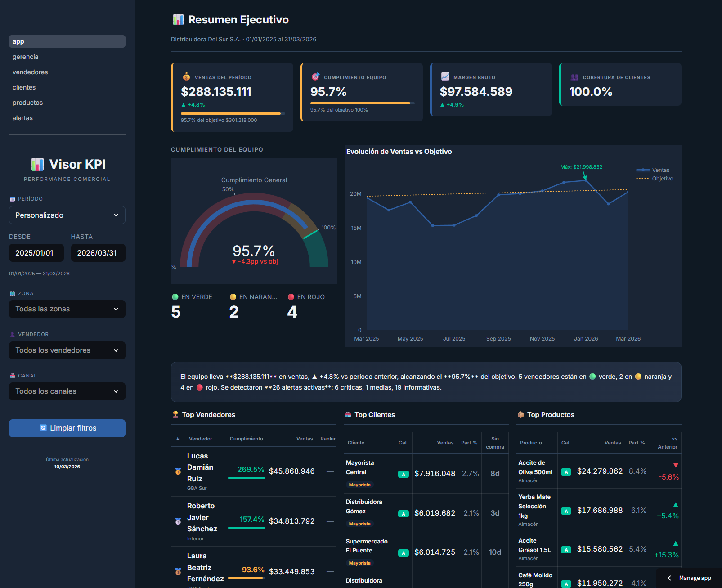This screenshot has height=588, width=722.
Task: Click the 10d value for Supermercado El Puente
Action: click(495, 552)
